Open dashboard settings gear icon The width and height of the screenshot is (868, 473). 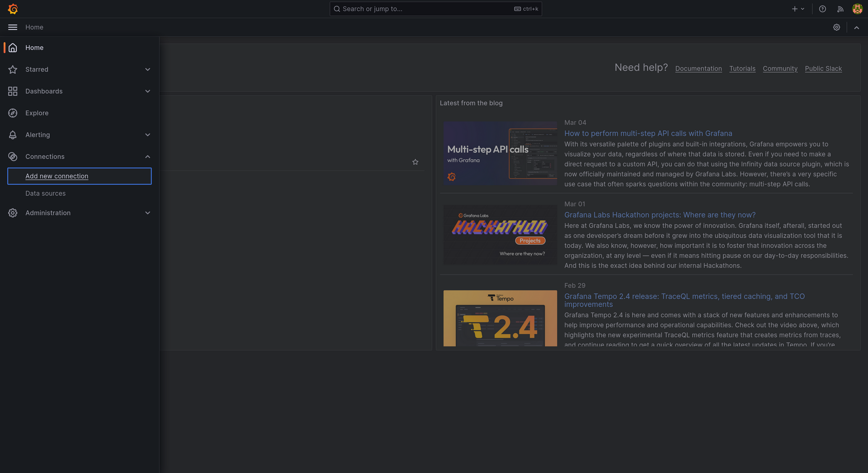click(x=836, y=27)
